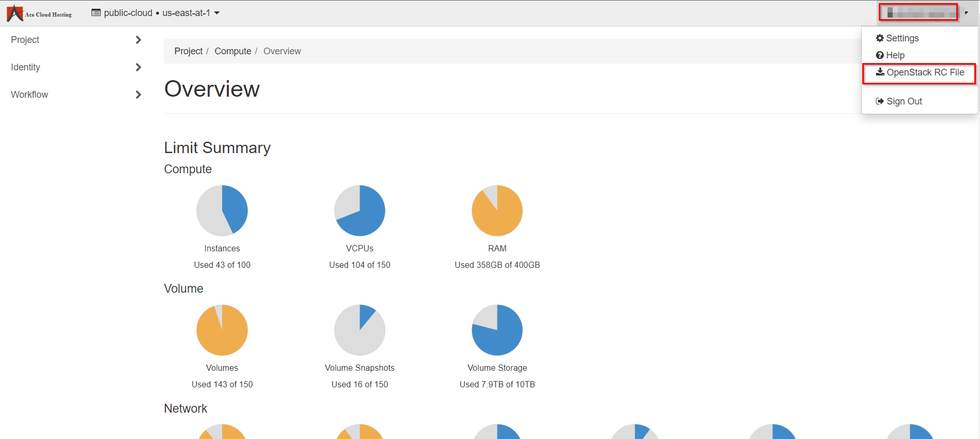
Task: Click the 'Used 7.9TB of 10TB' text
Action: pos(497,384)
